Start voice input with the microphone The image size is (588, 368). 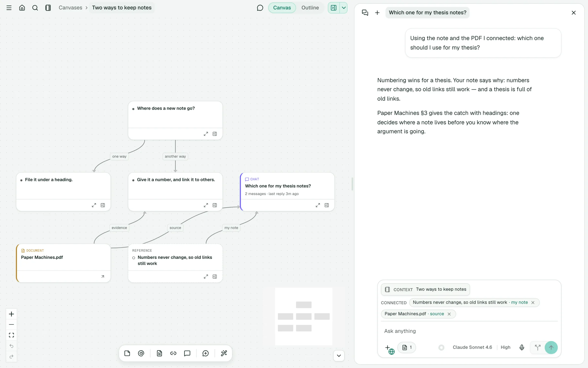pos(522,347)
